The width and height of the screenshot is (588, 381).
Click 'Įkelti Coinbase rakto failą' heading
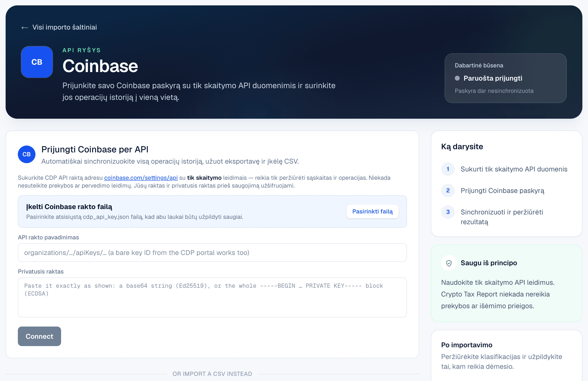coord(69,207)
